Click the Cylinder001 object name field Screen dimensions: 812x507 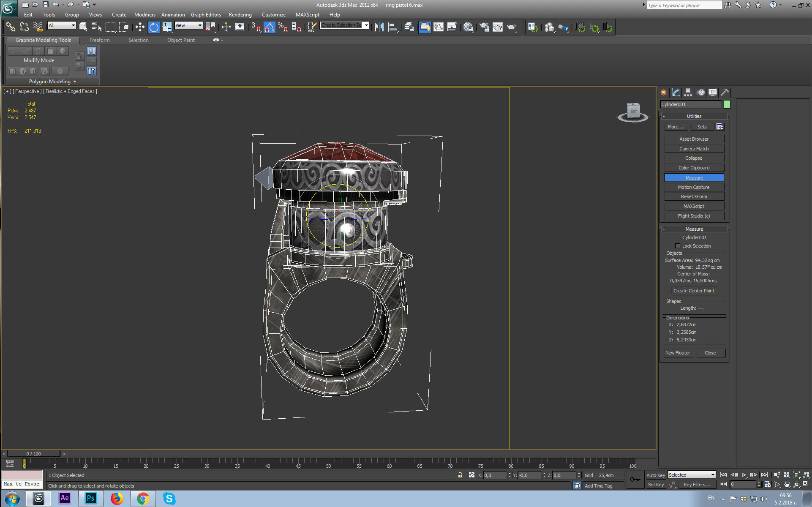point(690,104)
